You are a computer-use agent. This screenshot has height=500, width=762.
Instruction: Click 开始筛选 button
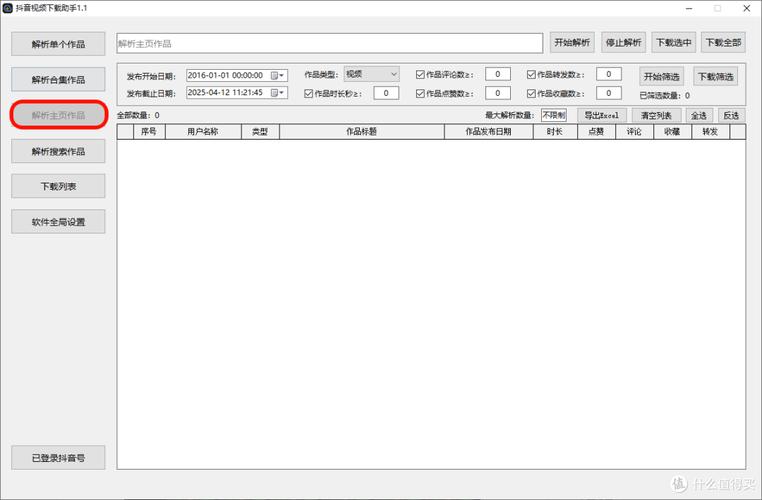pyautogui.click(x=661, y=76)
